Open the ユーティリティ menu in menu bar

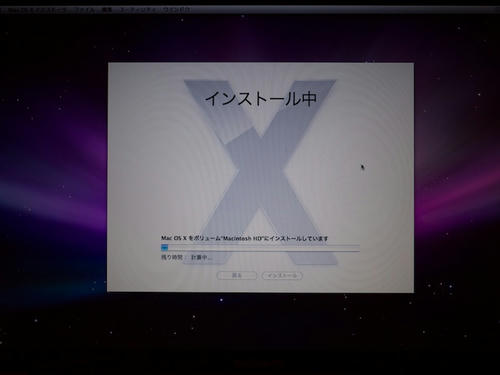point(138,10)
